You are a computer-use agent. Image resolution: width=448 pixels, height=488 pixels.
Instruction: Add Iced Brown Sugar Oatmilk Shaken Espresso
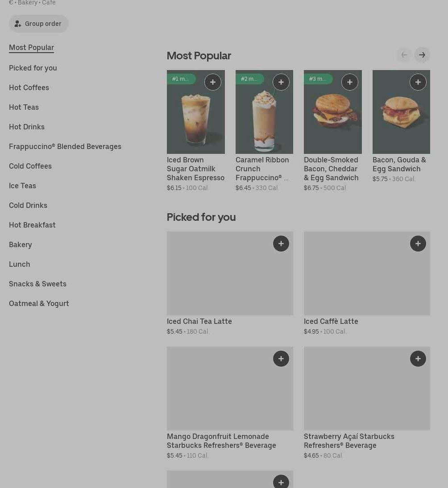click(213, 82)
